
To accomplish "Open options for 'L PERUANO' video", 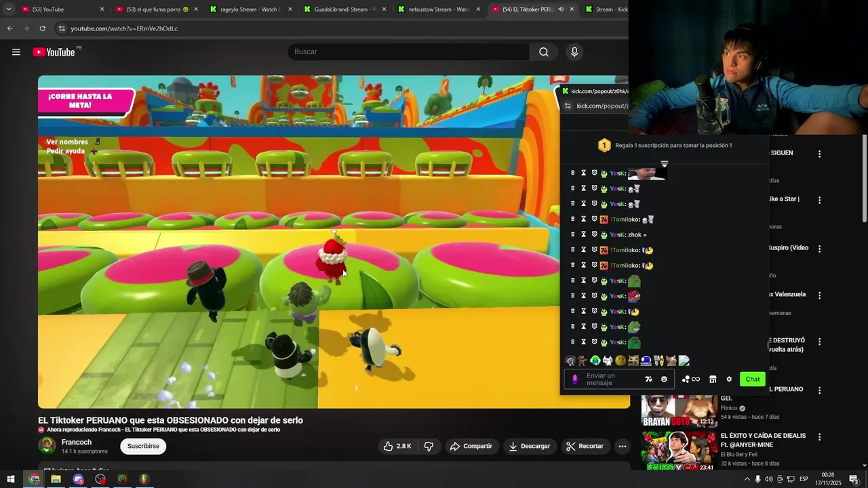I will (819, 390).
